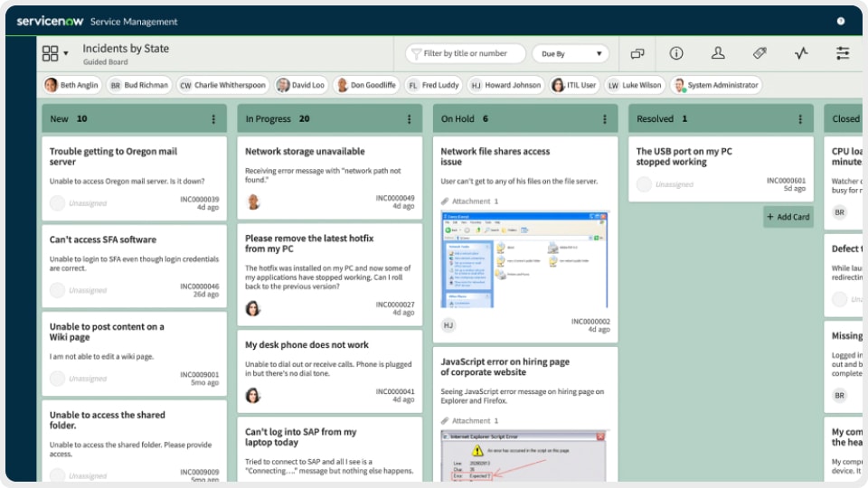Viewport: 868px width, 488px height.
Task: Open the labels tag icon
Action: (759, 53)
